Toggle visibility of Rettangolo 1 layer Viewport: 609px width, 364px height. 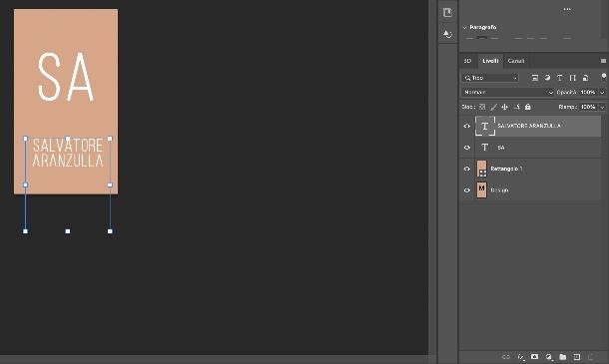(x=467, y=169)
